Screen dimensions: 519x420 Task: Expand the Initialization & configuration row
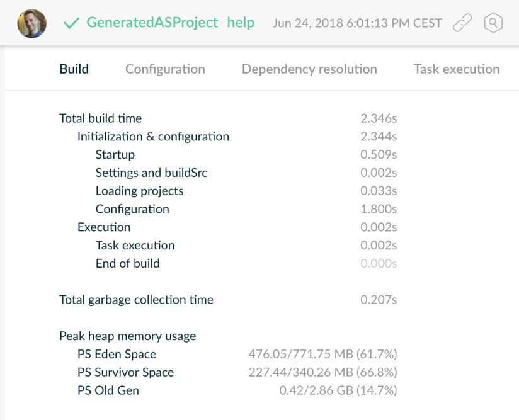tap(153, 136)
